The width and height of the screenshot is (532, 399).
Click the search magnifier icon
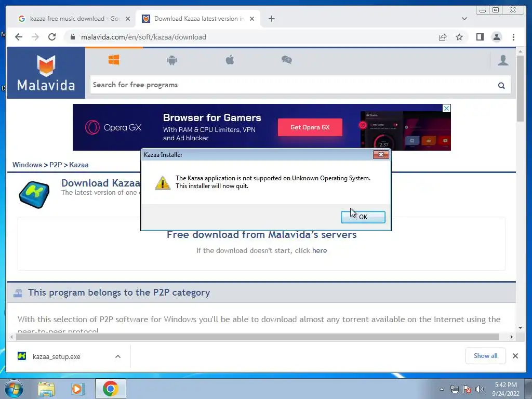pyautogui.click(x=501, y=86)
